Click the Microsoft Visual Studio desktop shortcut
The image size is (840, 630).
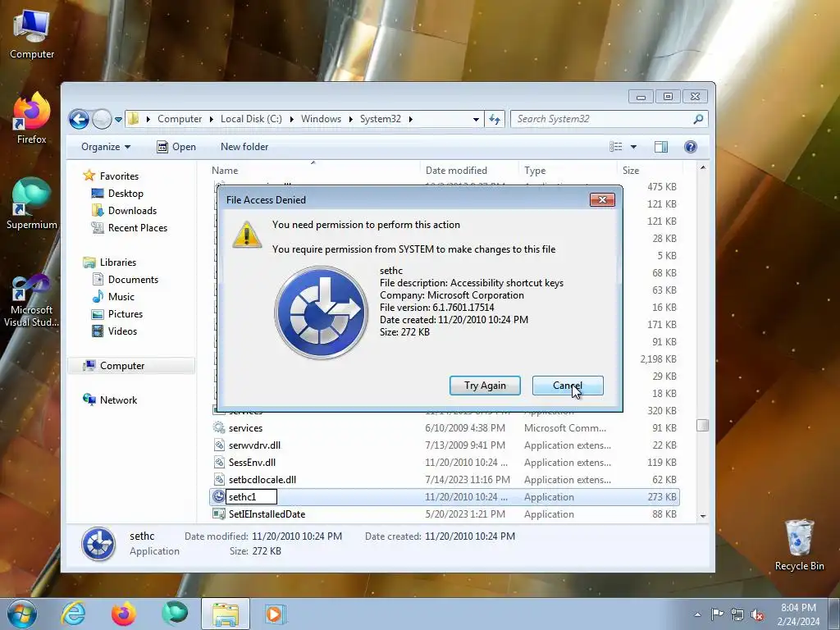(x=32, y=300)
